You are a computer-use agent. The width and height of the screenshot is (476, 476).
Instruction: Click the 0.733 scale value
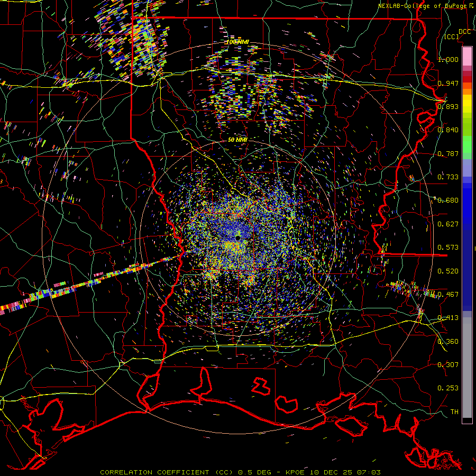[448, 177]
